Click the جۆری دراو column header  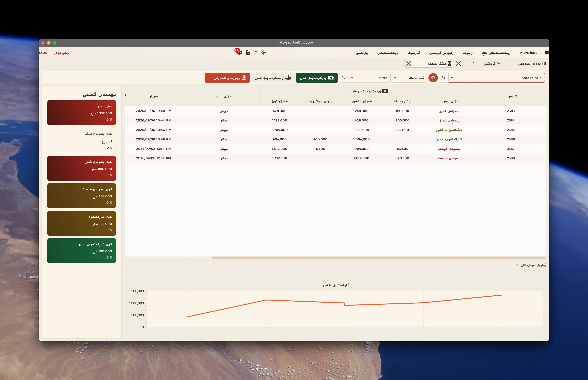[x=224, y=96]
